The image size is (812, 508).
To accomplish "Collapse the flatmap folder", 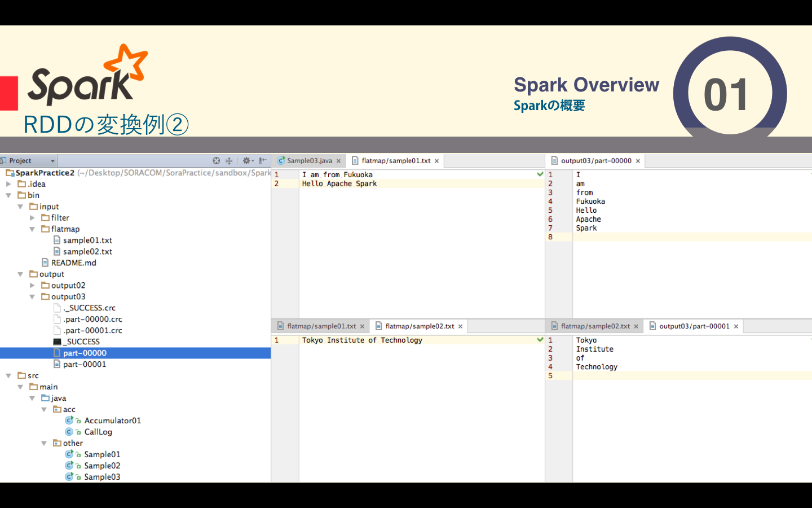I will click(x=32, y=229).
